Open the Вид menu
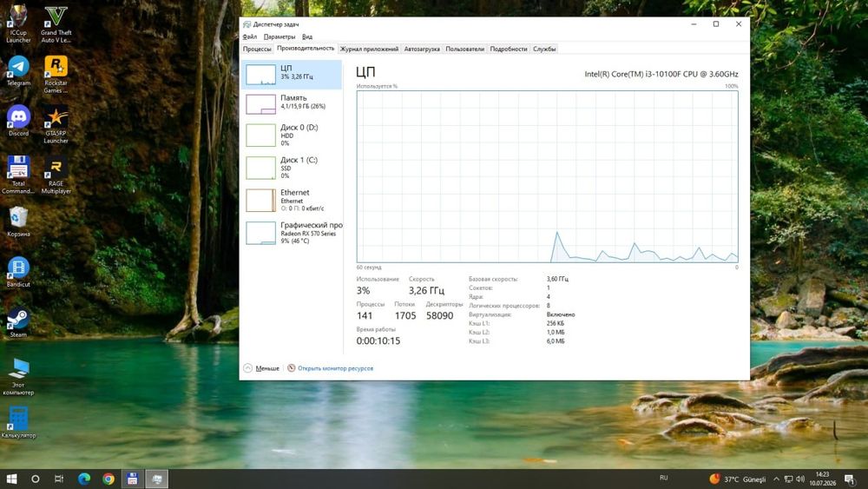The width and height of the screenshot is (868, 489). (307, 36)
